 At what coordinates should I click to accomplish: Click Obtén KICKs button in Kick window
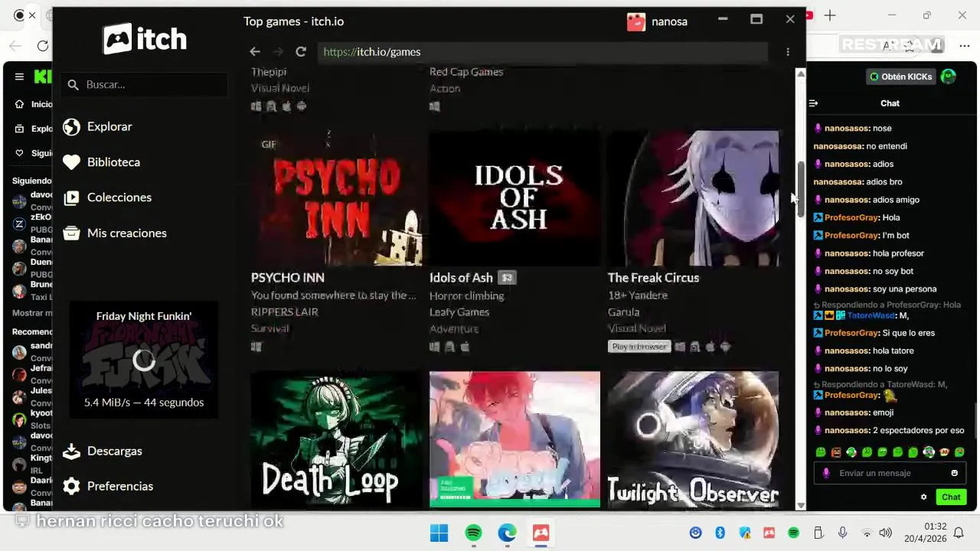click(x=901, y=77)
